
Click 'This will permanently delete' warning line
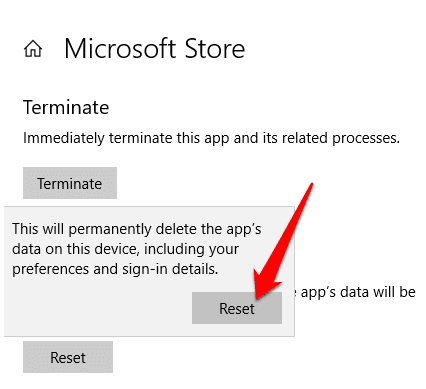137,229
